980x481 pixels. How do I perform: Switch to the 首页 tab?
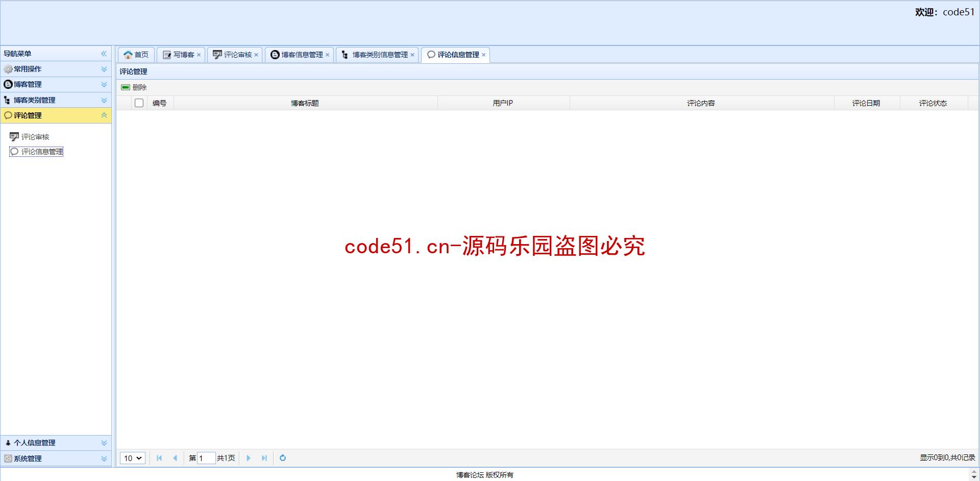tap(136, 55)
